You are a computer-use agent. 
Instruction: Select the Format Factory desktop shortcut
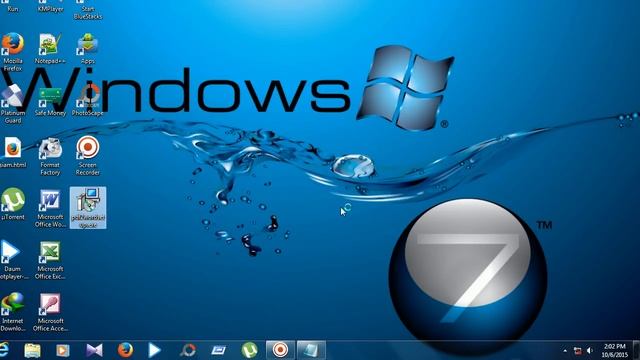point(50,157)
